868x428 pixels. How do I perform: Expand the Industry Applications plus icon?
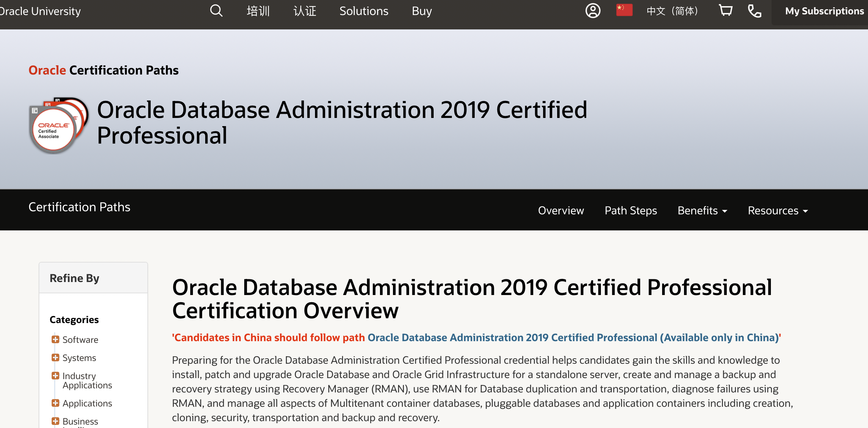pyautogui.click(x=55, y=376)
